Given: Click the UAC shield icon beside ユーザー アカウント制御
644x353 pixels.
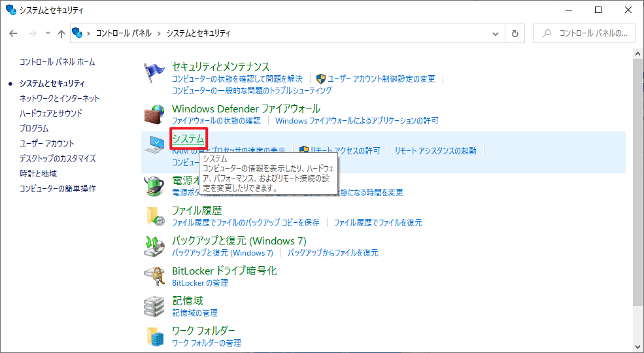Looking at the screenshot, I should coord(321,79).
